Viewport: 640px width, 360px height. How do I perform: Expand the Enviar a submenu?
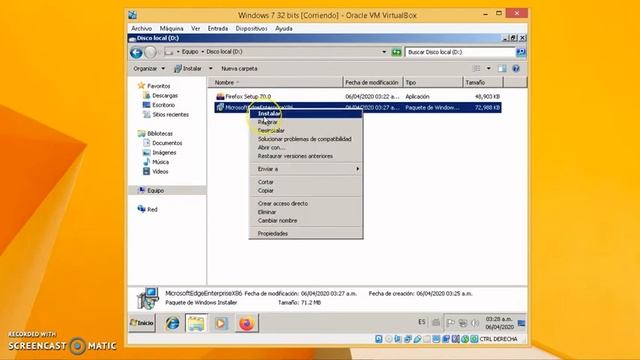coord(306,169)
